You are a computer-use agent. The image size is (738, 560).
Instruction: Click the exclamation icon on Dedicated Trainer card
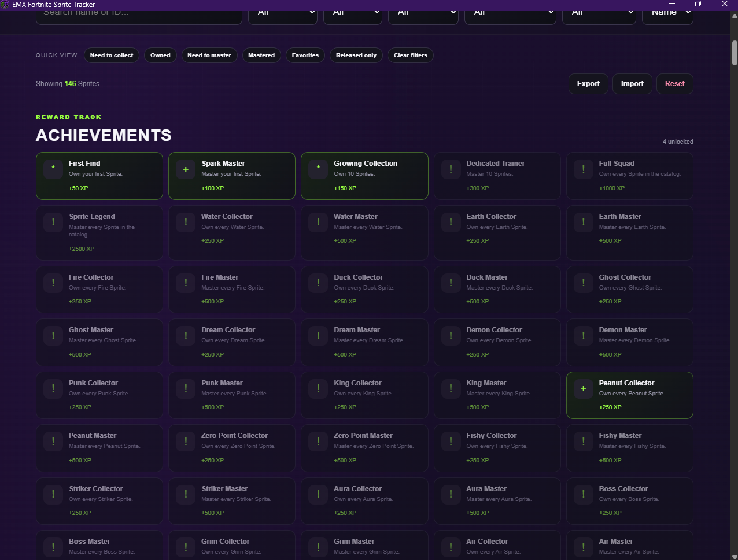(451, 169)
